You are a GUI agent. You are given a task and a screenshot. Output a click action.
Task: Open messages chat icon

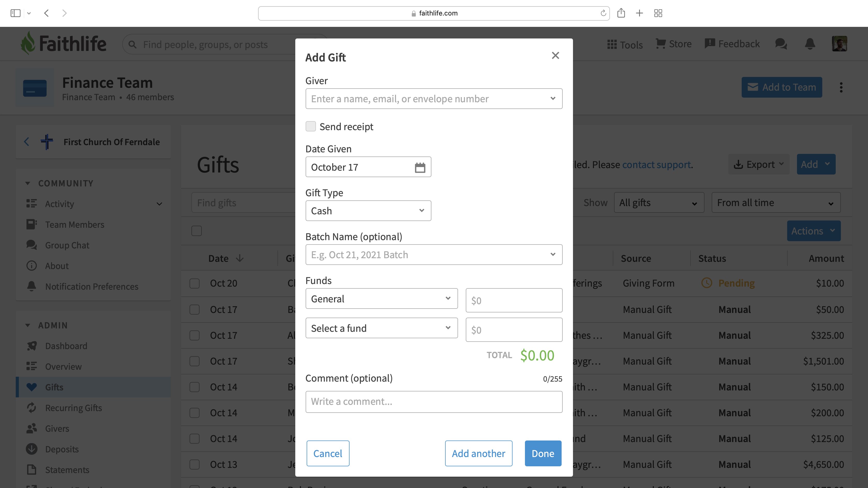781,44
